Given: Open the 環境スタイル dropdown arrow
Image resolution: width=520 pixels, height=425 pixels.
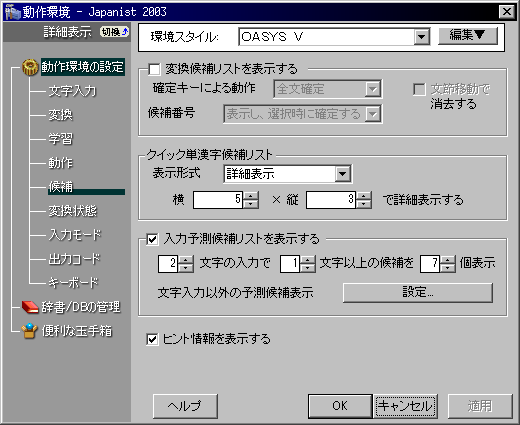Looking at the screenshot, I should tap(421, 37).
